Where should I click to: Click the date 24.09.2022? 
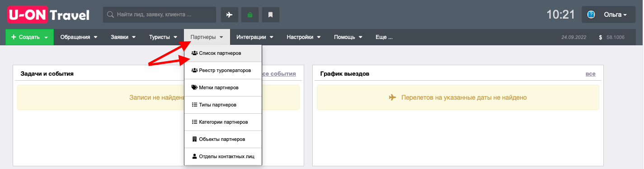[x=573, y=38]
